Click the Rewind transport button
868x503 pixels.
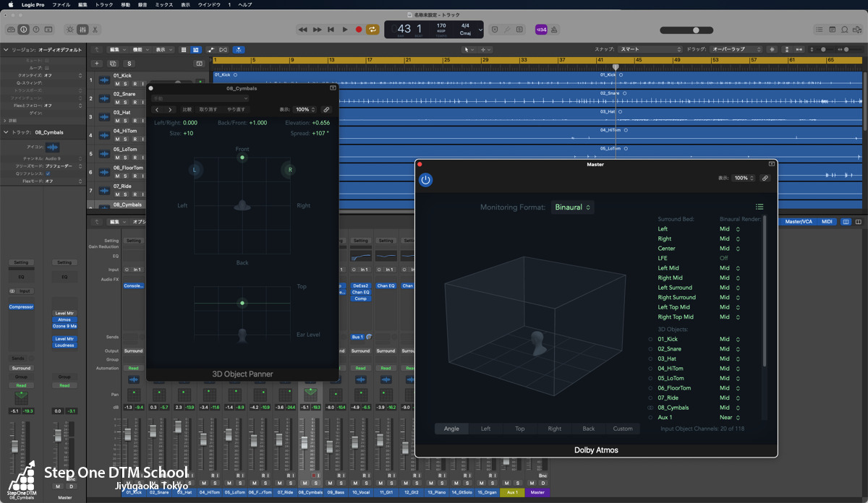[303, 30]
